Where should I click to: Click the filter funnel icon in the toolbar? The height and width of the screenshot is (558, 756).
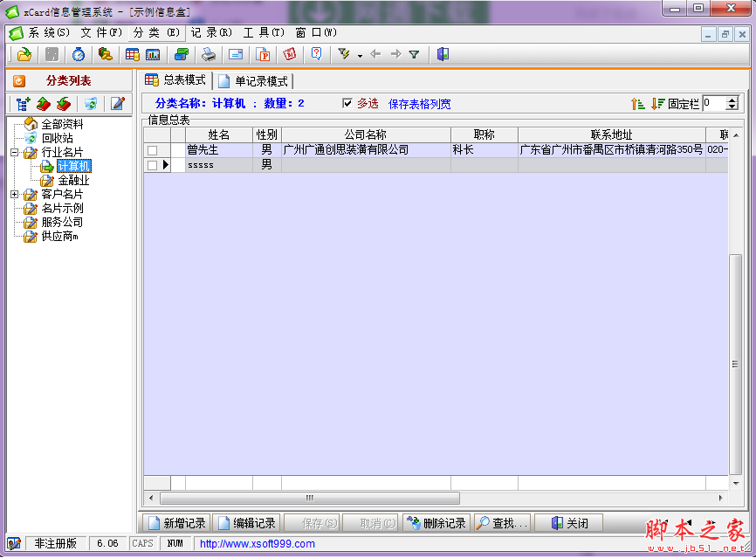414,54
